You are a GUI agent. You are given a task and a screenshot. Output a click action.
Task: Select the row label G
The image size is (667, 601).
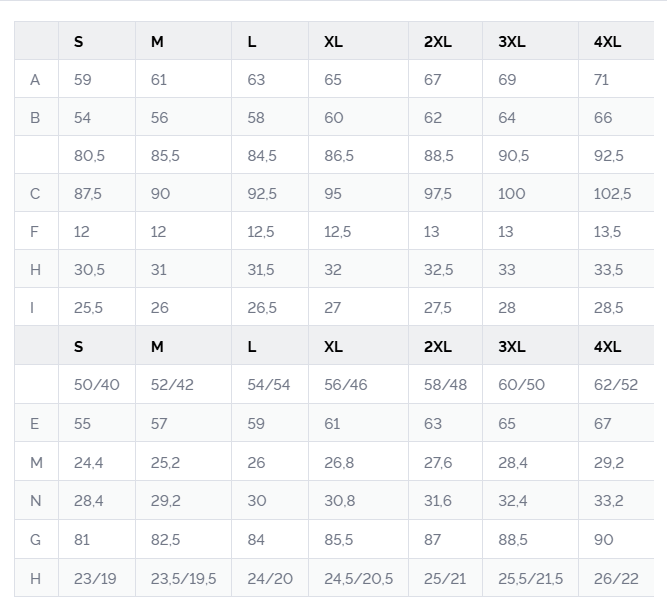pyautogui.click(x=36, y=540)
